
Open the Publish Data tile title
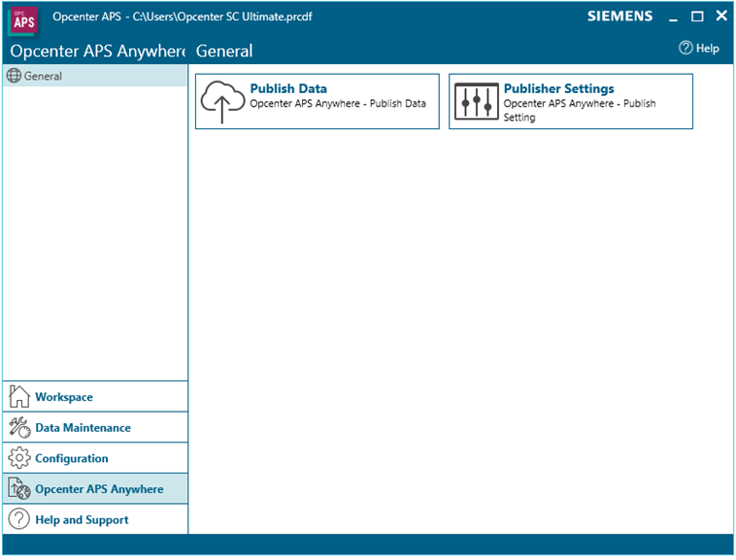pos(288,88)
